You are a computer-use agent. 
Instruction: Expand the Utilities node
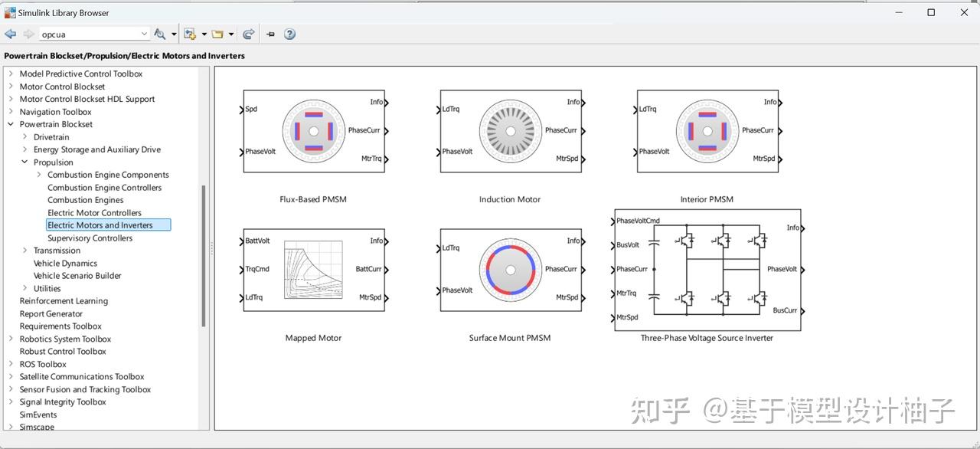pos(24,288)
